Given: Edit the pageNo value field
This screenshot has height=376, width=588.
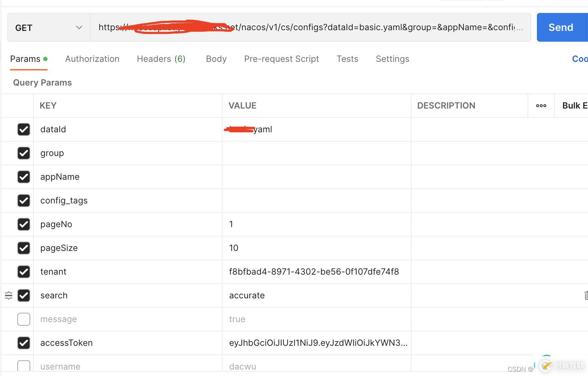Looking at the screenshot, I should point(316,224).
